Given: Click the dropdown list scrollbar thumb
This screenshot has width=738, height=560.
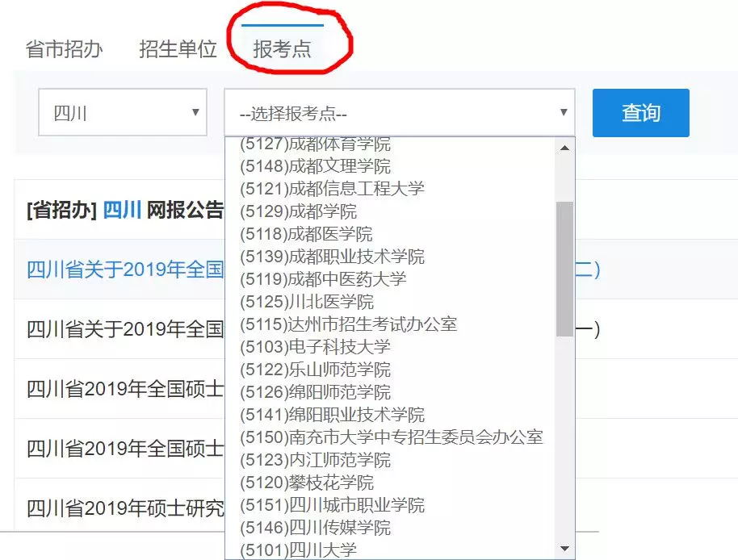Looking at the screenshot, I should pyautogui.click(x=564, y=268).
